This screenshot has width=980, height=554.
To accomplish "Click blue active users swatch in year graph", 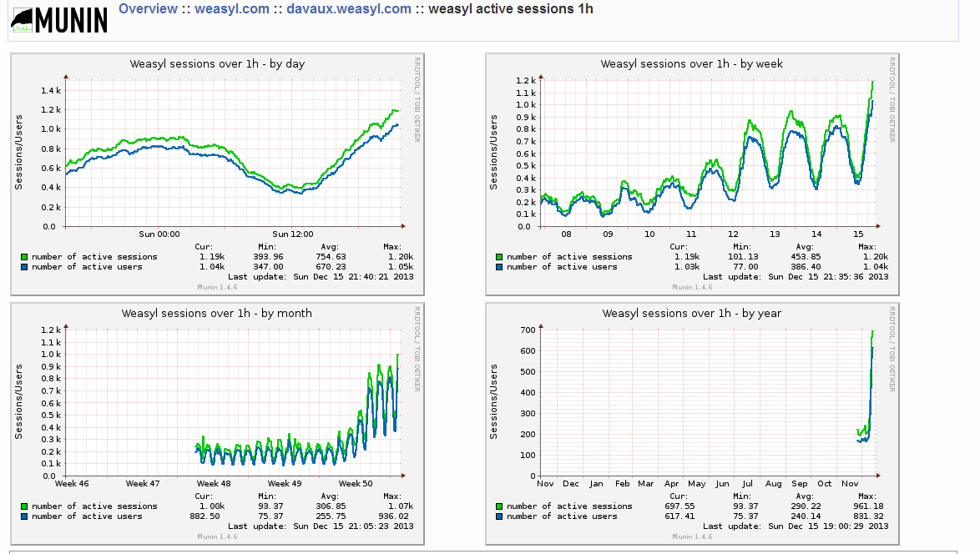I will pyautogui.click(x=499, y=516).
